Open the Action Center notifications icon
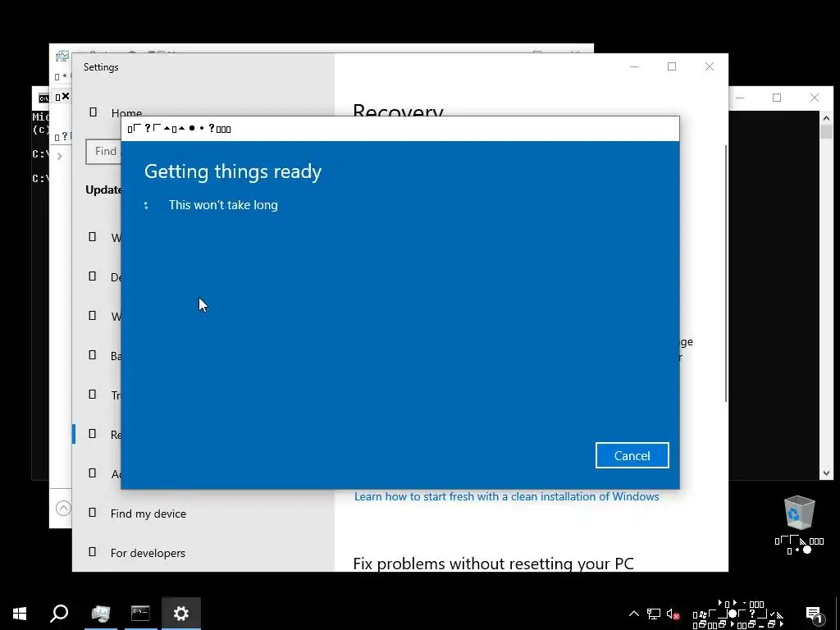 pyautogui.click(x=814, y=614)
